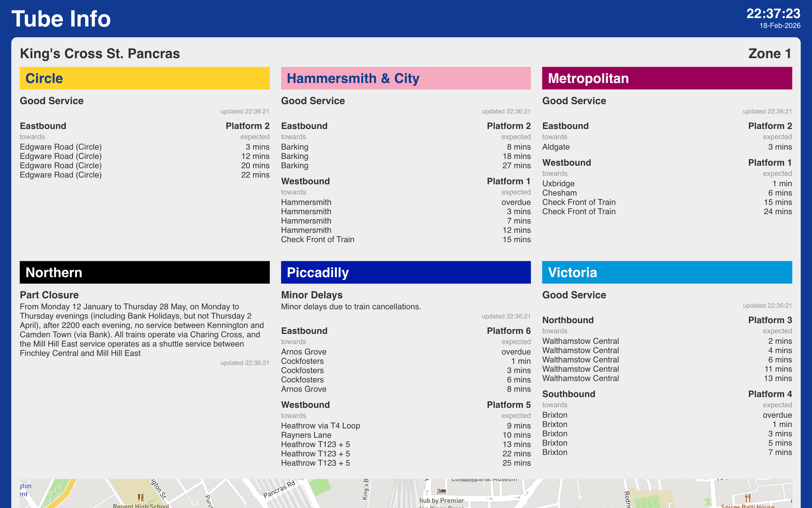The image size is (812, 508).
Task: Click the Zone 1 label
Action: [x=770, y=54]
